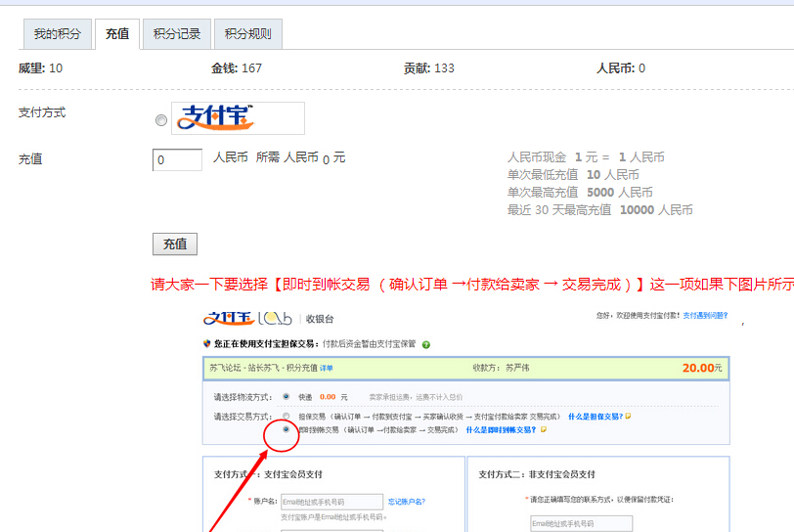Open the 支付遇到问题? link
The image size is (794, 532).
coord(705,316)
